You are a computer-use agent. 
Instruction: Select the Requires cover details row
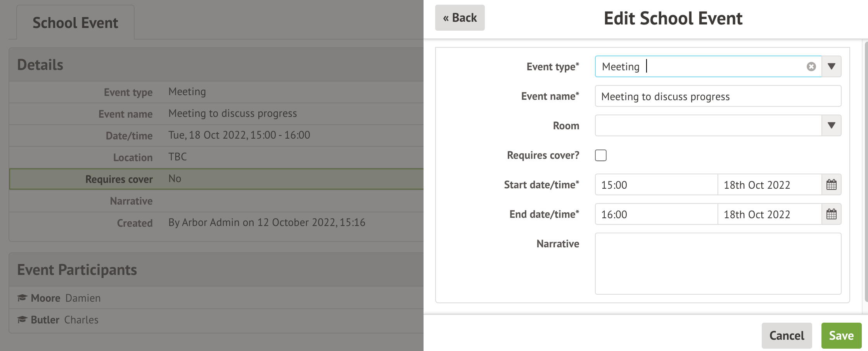tap(216, 179)
